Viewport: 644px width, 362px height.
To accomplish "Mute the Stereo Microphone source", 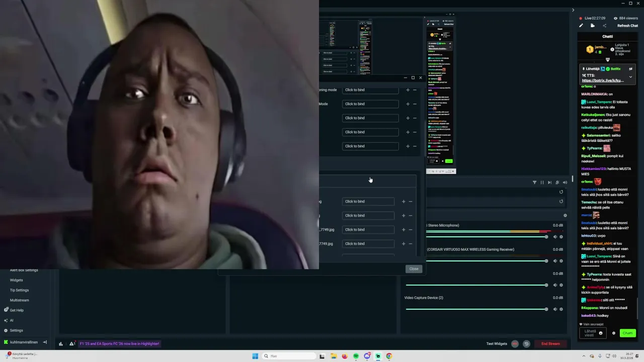I will point(555,237).
